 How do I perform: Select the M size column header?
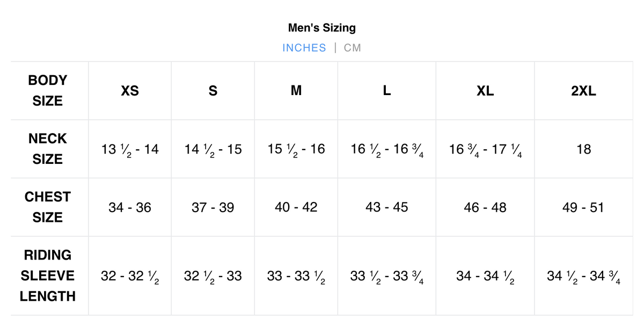pos(296,91)
